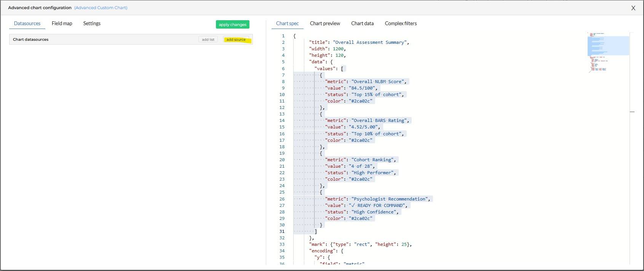Image resolution: width=644 pixels, height=271 pixels.
Task: Close the Advanced chart configuration dialog
Action: point(633,8)
